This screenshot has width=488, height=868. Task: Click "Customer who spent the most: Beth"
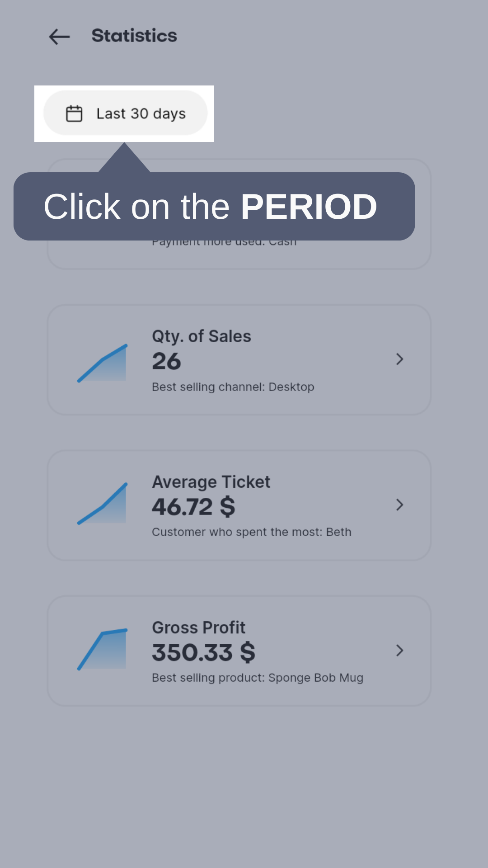pyautogui.click(x=251, y=532)
